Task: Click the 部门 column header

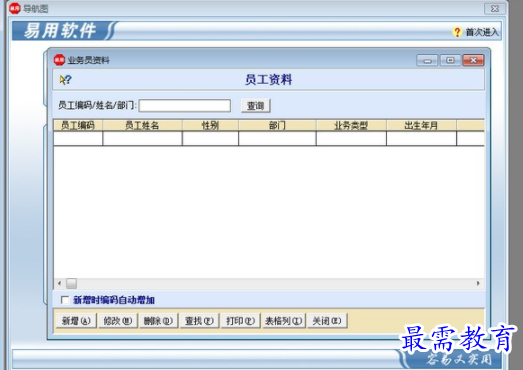Action: tap(277, 125)
